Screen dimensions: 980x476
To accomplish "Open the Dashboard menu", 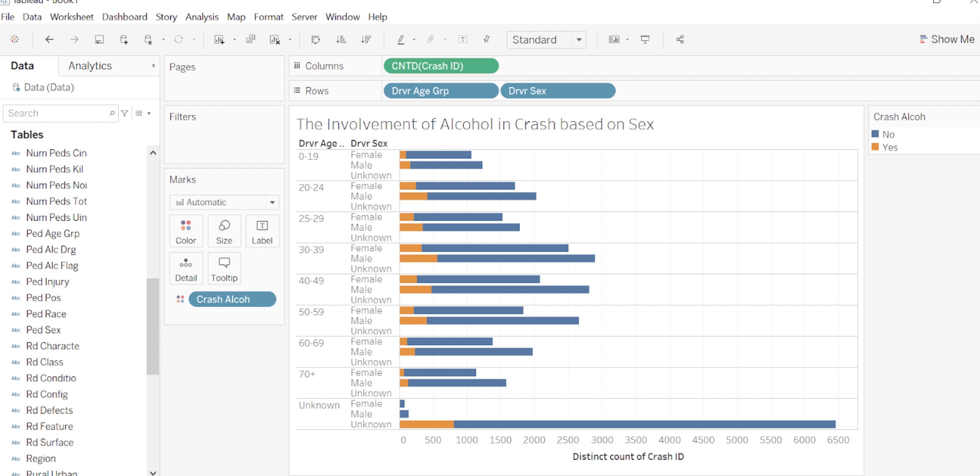I will [x=125, y=17].
